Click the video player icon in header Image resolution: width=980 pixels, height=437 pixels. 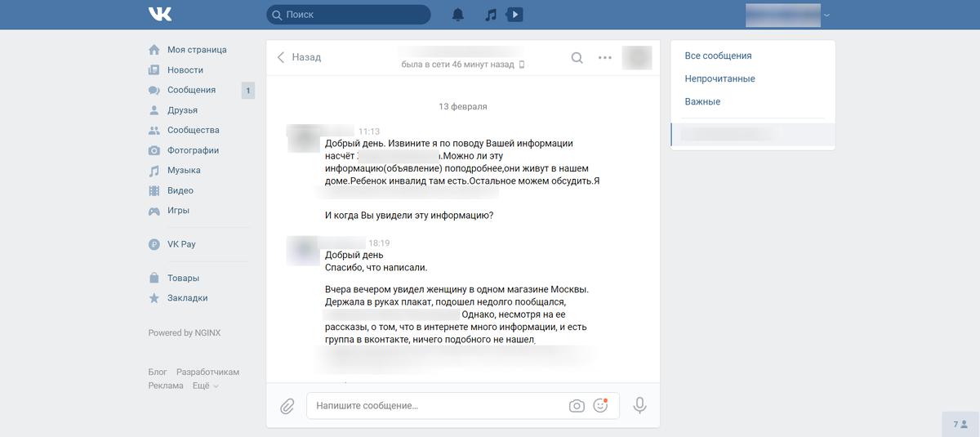click(x=514, y=15)
